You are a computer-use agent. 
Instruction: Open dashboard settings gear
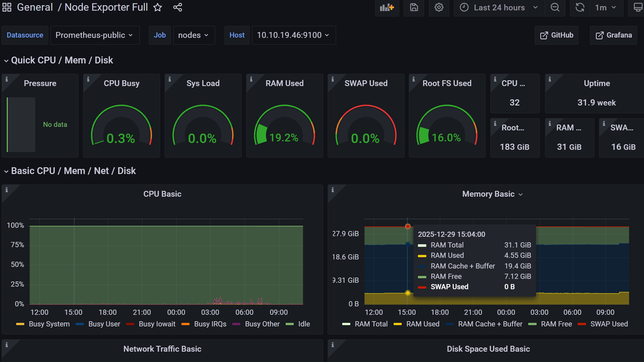(x=439, y=7)
